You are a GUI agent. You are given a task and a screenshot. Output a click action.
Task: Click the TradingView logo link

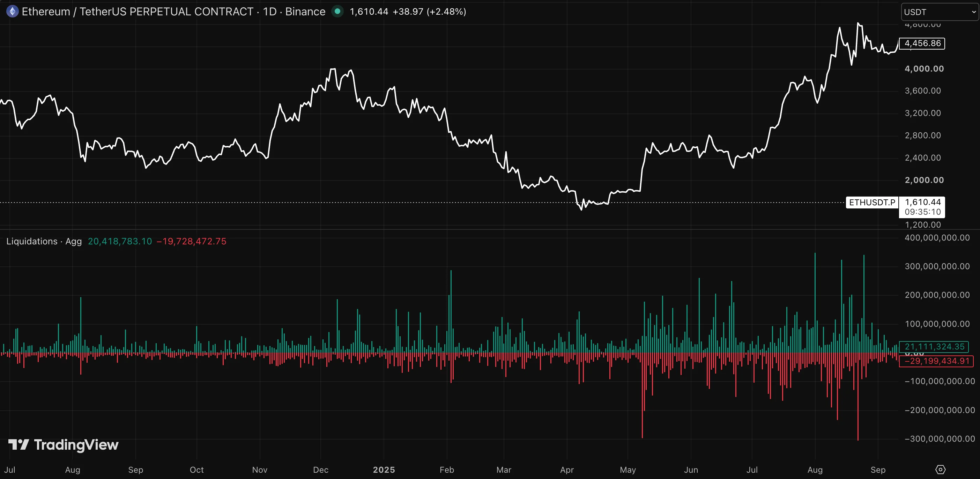64,444
